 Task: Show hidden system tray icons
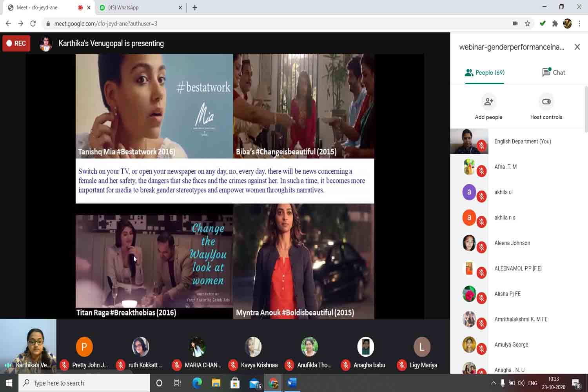point(493,383)
